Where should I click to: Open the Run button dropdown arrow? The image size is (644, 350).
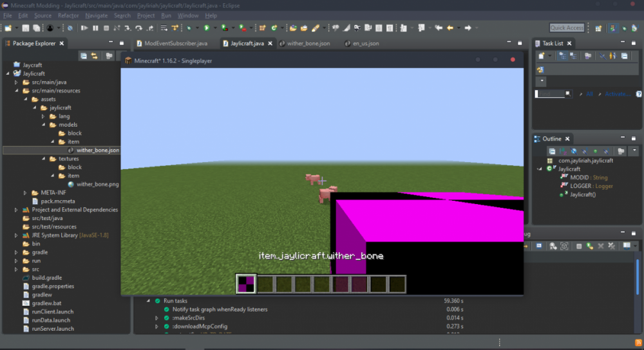coord(215,28)
